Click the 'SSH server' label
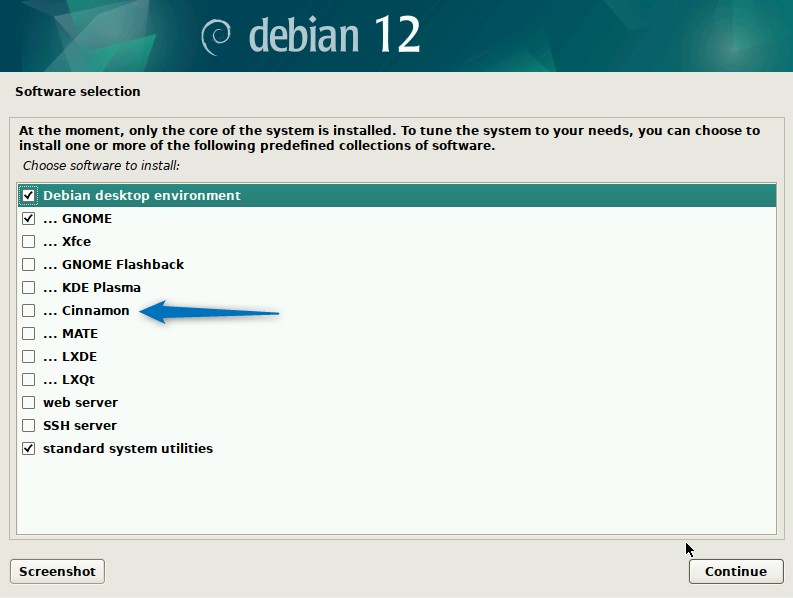This screenshot has height=598, width=793. point(80,425)
